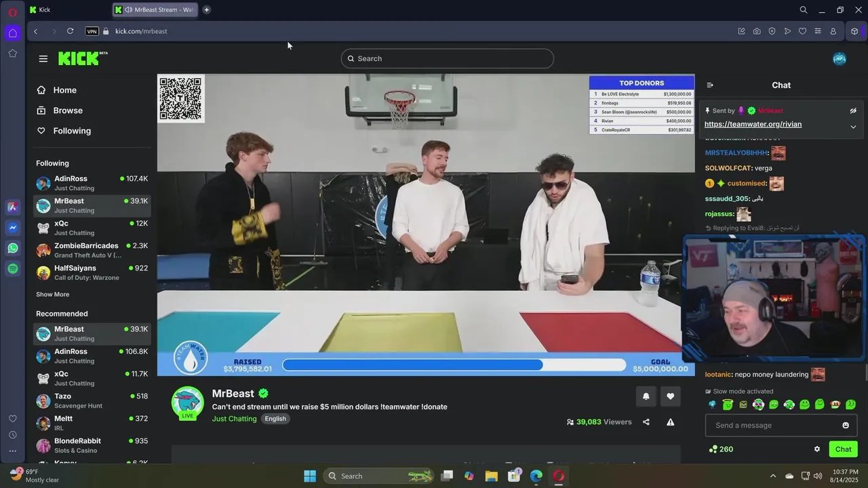Click the kick.com/mrbeast address bar
This screenshot has width=868, height=488.
[141, 31]
